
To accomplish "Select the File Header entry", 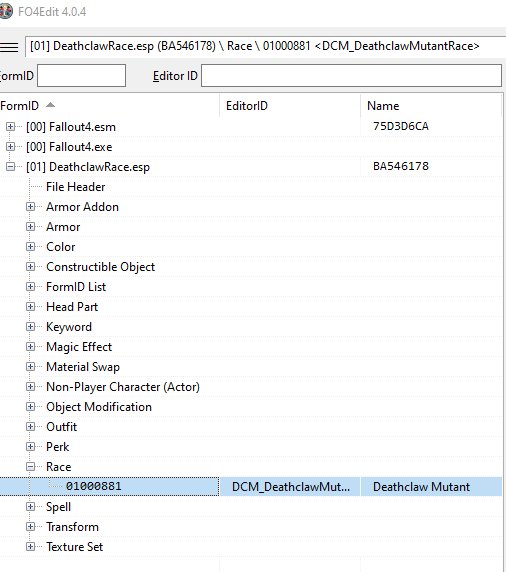I will (x=76, y=187).
